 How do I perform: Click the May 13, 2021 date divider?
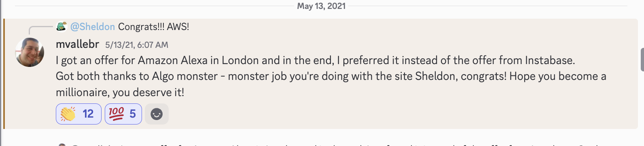(321, 6)
